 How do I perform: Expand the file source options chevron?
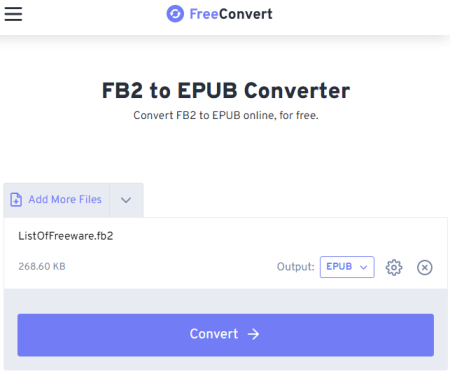pos(126,200)
